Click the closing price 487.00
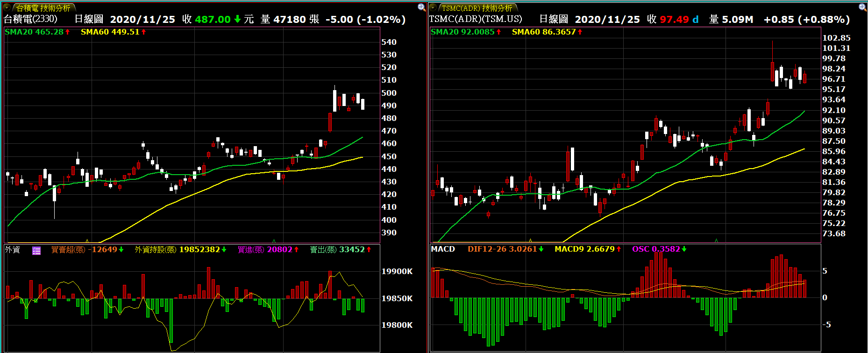Screen dimensions: 868x353 point(213,19)
